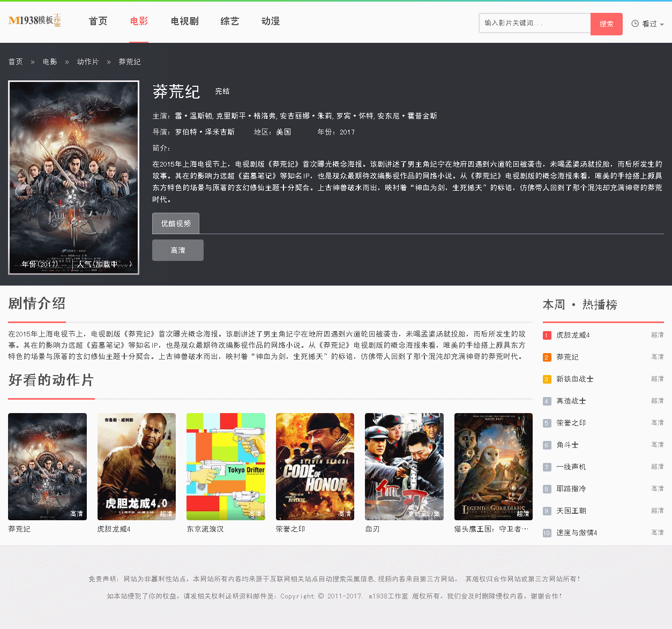
Task: Open the 血刃 series thumbnail
Action: point(404,466)
